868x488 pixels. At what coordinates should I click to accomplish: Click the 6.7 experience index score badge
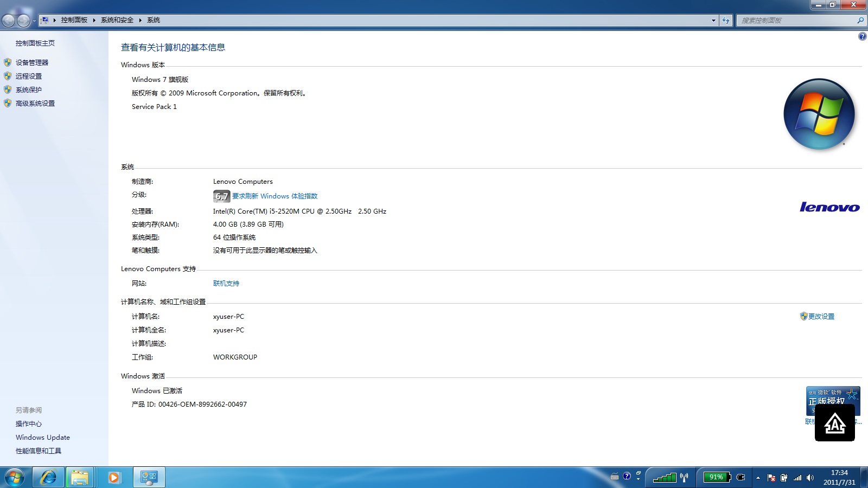click(221, 196)
